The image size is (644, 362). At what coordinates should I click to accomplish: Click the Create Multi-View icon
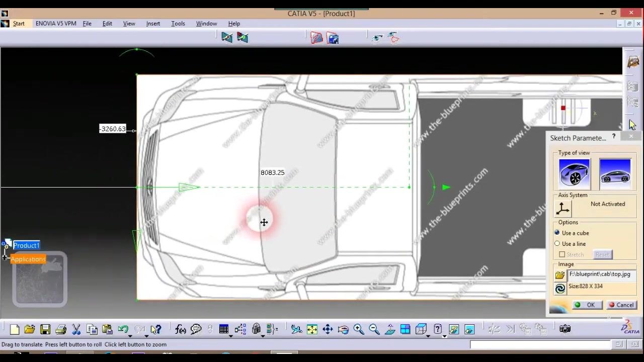(x=406, y=329)
